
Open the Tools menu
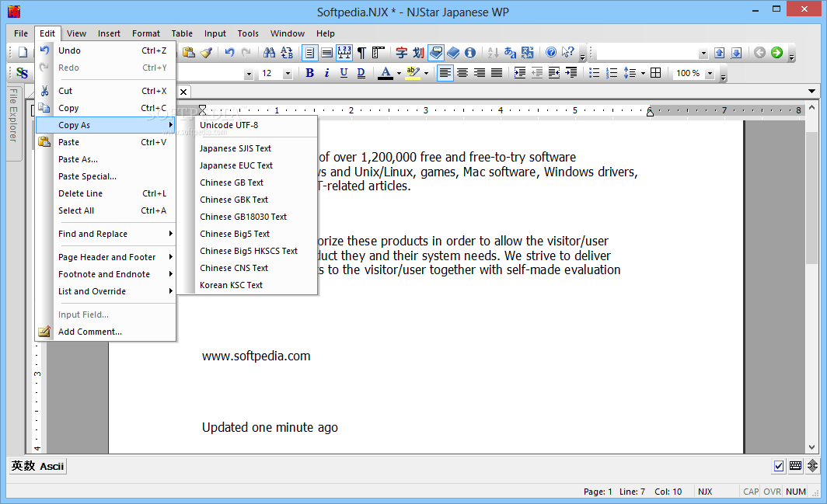[248, 33]
